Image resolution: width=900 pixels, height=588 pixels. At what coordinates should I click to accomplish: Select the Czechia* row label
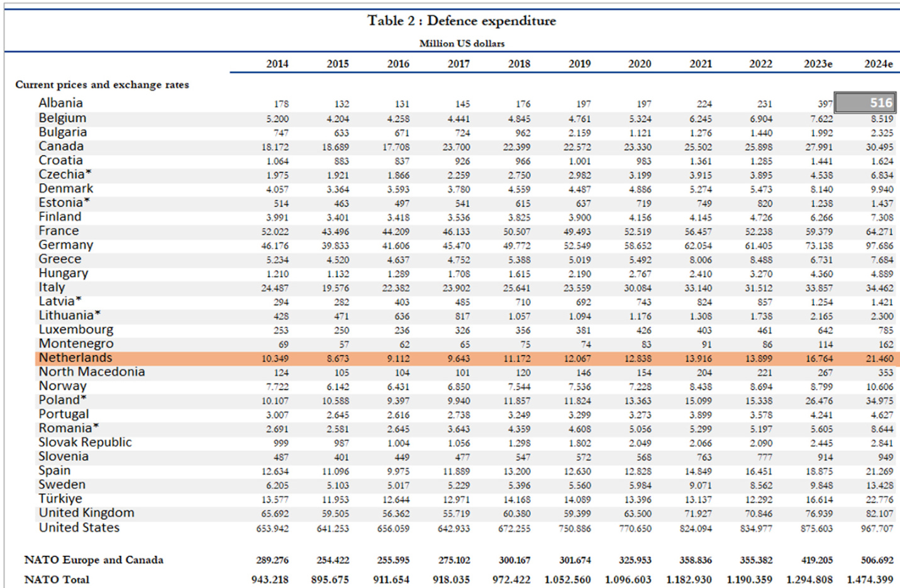point(65,174)
